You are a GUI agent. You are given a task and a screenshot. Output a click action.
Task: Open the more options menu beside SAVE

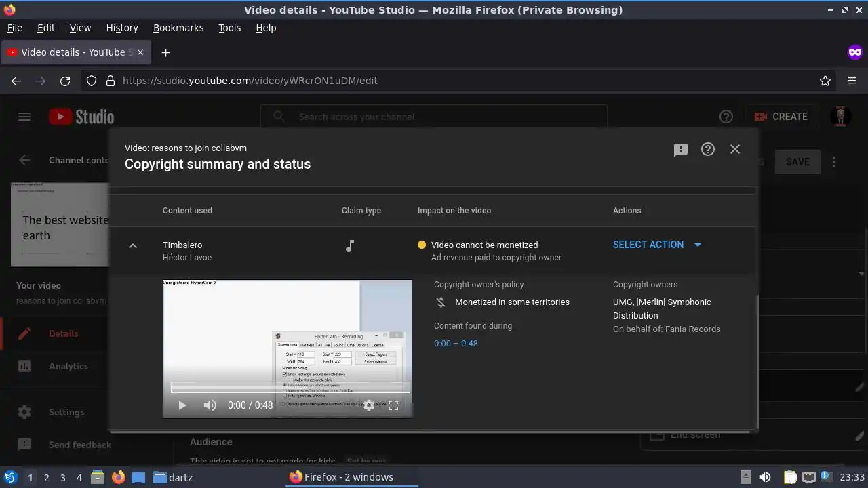[x=834, y=162]
